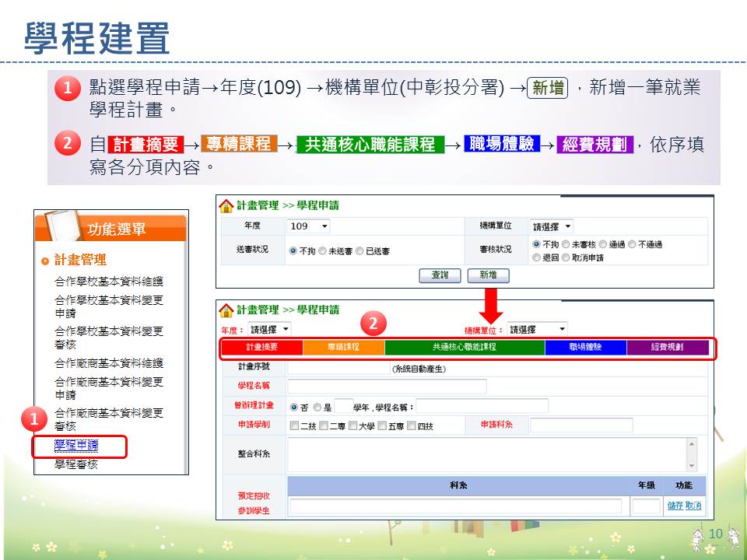Select the 未送審 radio button

[322, 251]
